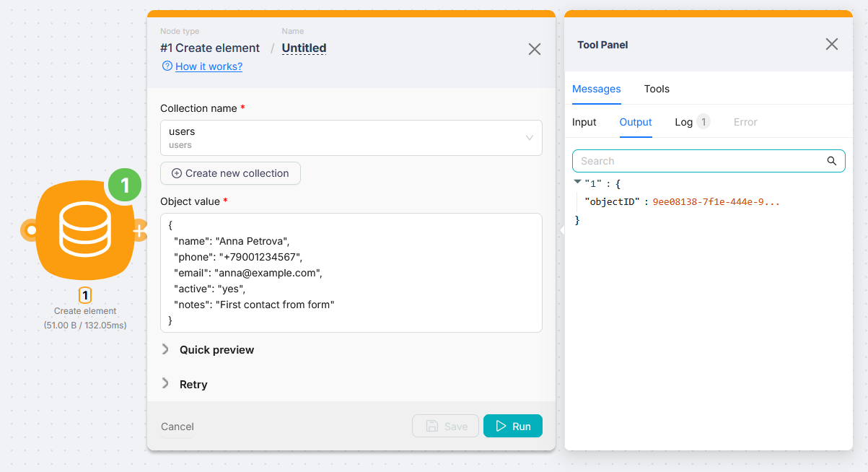Click the panel collapse chevron on the editor edge
Screen dimensions: 868x472
click(x=562, y=230)
